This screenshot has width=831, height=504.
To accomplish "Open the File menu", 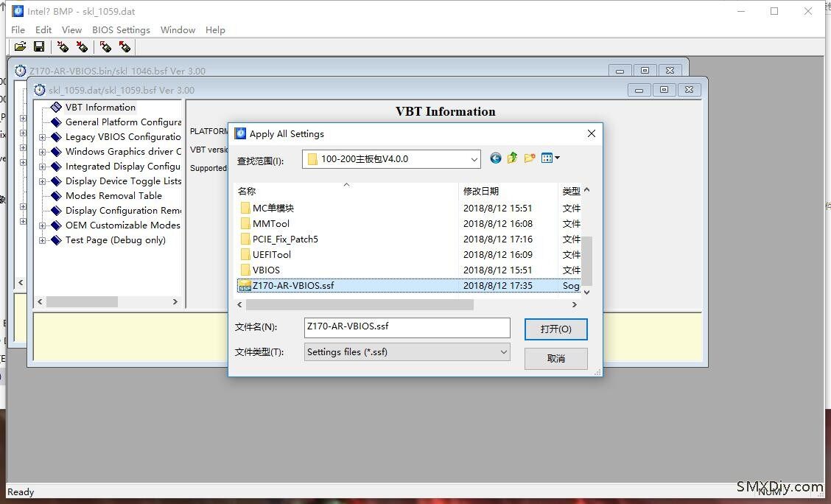I will pyautogui.click(x=18, y=29).
